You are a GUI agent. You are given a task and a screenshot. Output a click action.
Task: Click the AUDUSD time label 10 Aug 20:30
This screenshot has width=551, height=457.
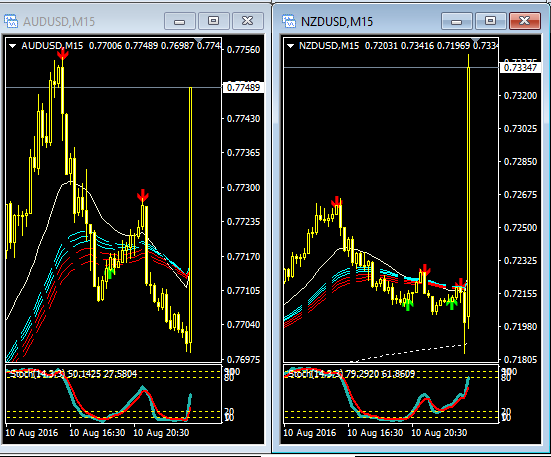pos(161,432)
